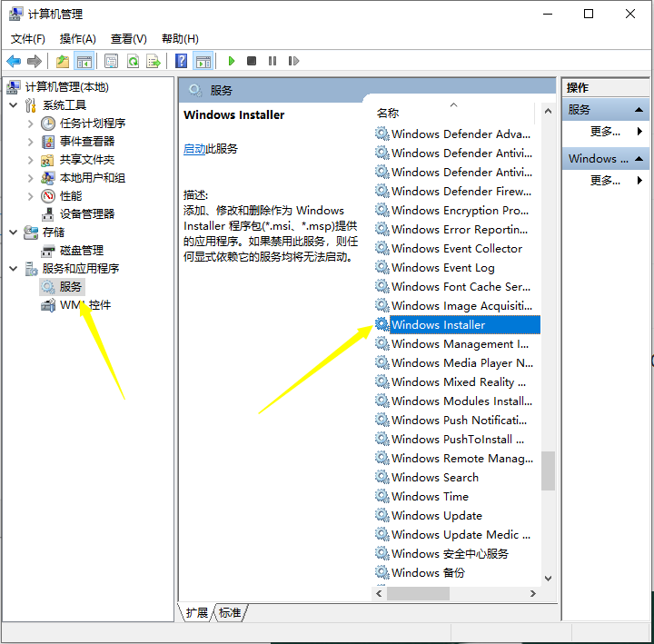Image resolution: width=654 pixels, height=644 pixels.
Task: Start Service with green play icon
Action: [232, 62]
